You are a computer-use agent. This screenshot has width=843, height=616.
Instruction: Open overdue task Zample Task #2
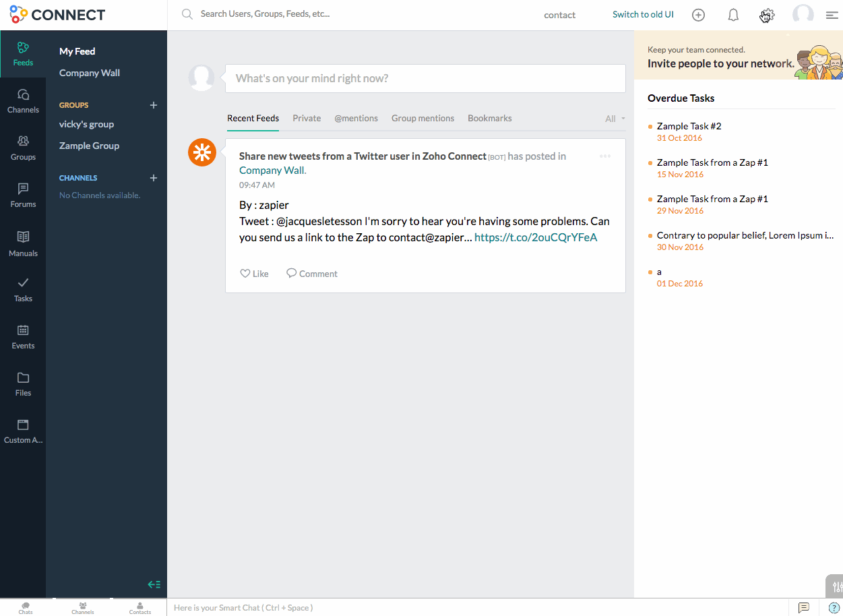click(689, 126)
